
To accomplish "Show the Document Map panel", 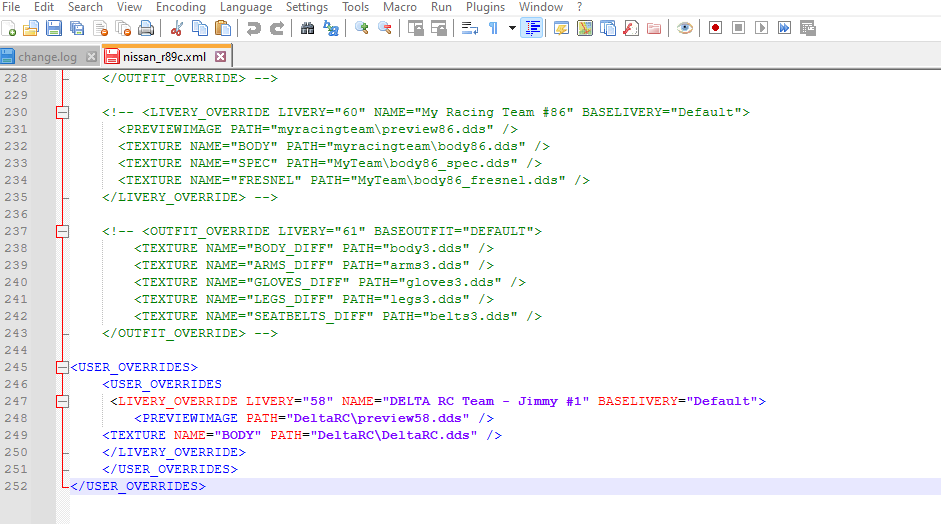I will point(585,28).
